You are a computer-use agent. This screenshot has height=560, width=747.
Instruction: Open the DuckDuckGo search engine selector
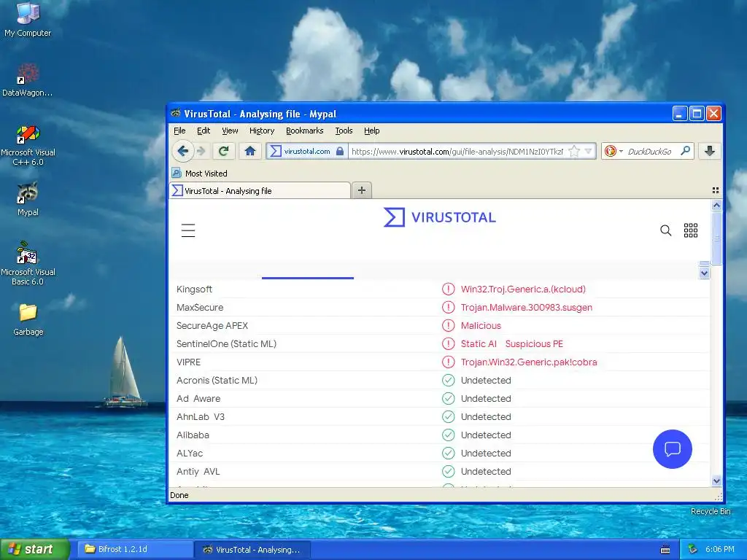613,152
